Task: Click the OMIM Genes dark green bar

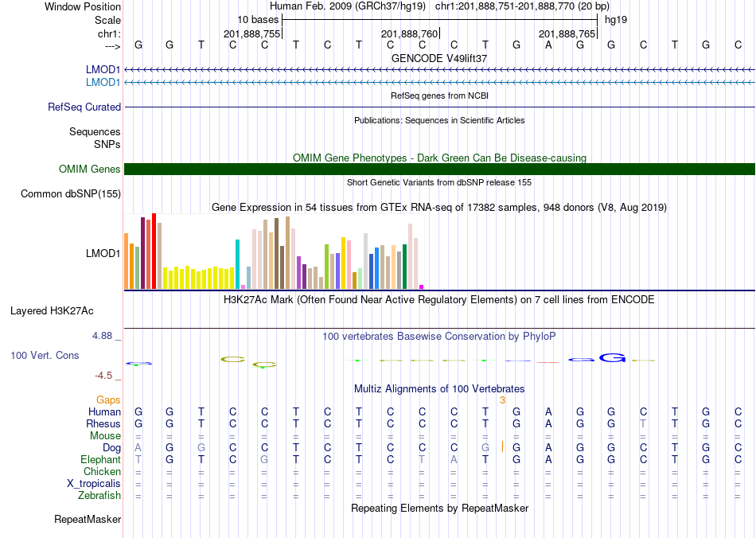Action: pyautogui.click(x=439, y=170)
